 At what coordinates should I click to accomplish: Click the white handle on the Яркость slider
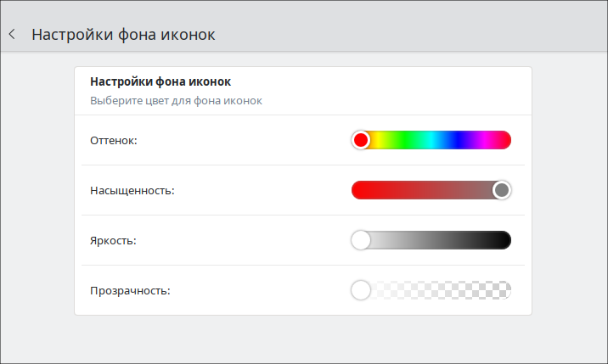pos(361,240)
